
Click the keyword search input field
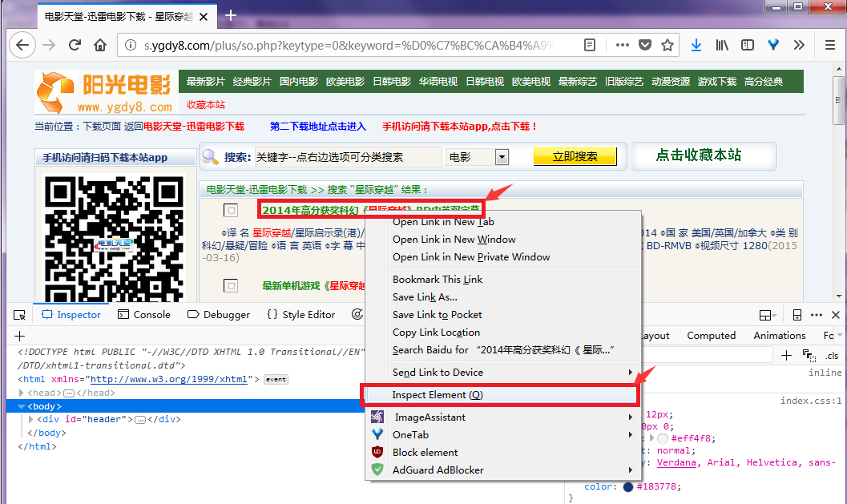[x=348, y=157]
